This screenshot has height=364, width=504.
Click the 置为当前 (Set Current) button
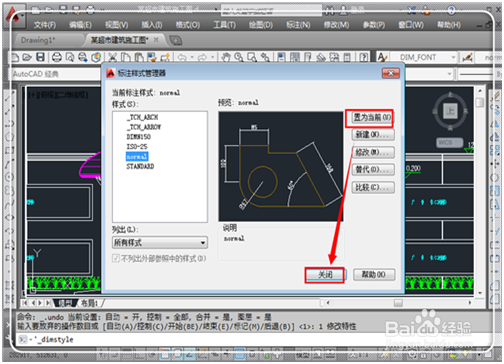[372, 117]
